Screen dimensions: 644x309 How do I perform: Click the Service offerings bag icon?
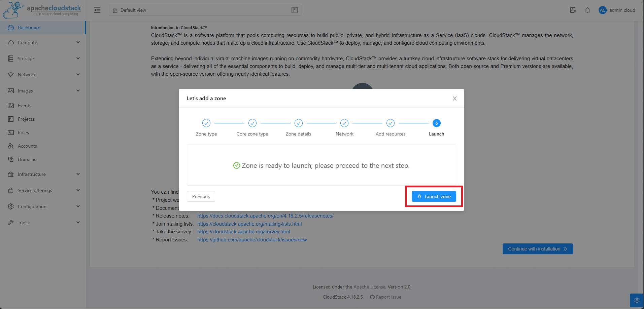point(11,190)
